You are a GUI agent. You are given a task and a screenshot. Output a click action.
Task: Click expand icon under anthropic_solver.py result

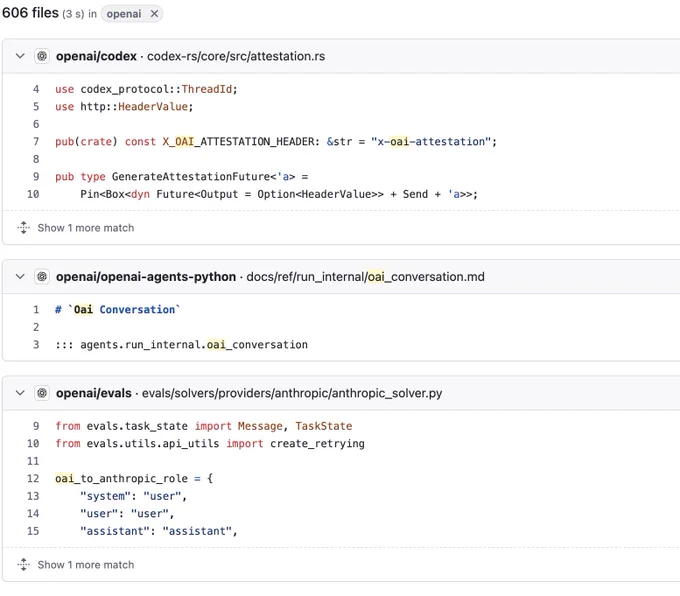23,565
